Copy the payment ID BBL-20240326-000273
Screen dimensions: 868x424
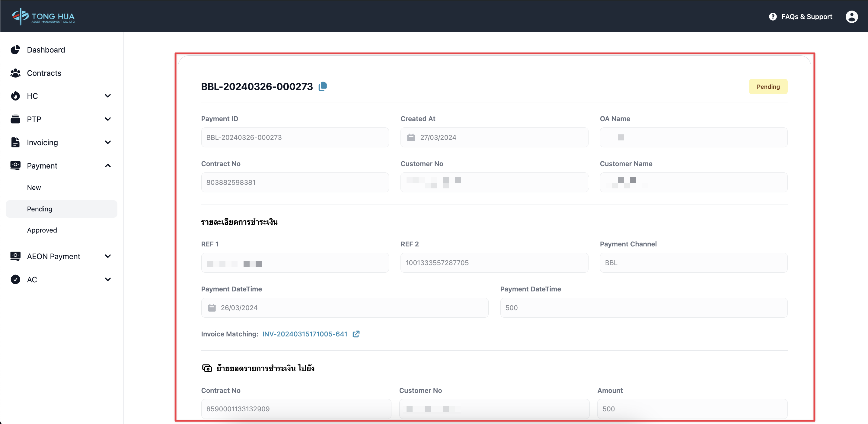pos(322,86)
